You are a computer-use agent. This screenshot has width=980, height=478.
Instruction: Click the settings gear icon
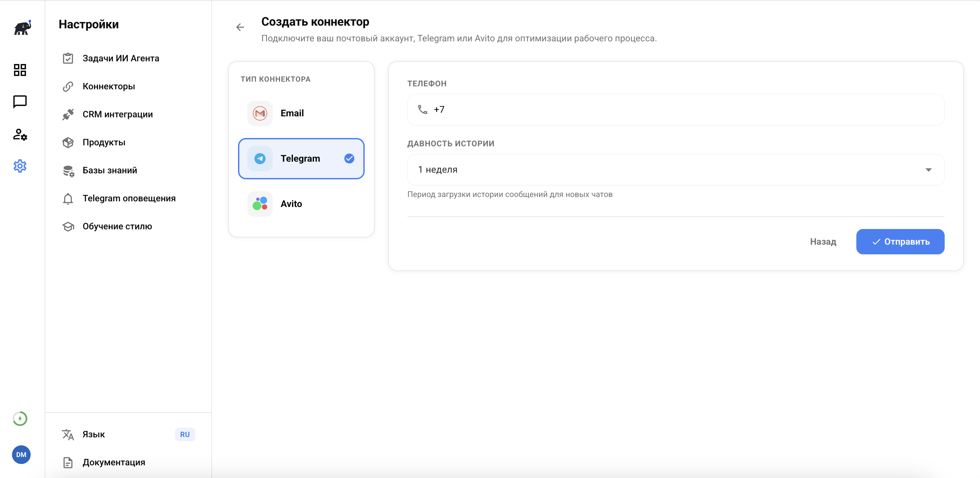pyautogui.click(x=20, y=166)
